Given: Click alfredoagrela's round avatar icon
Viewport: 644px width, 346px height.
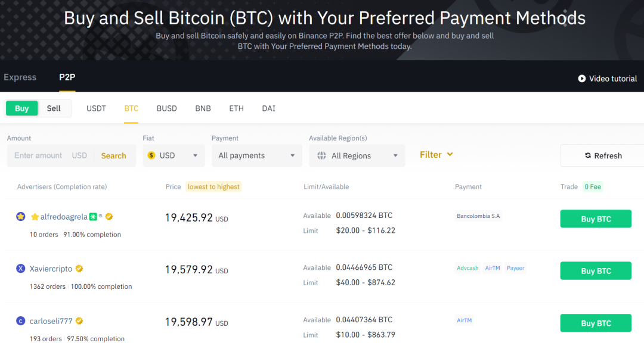Looking at the screenshot, I should [21, 217].
